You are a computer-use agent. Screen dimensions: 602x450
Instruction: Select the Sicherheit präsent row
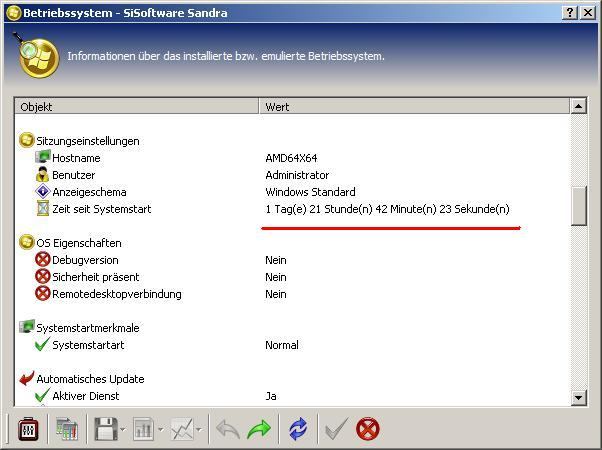tap(292, 277)
